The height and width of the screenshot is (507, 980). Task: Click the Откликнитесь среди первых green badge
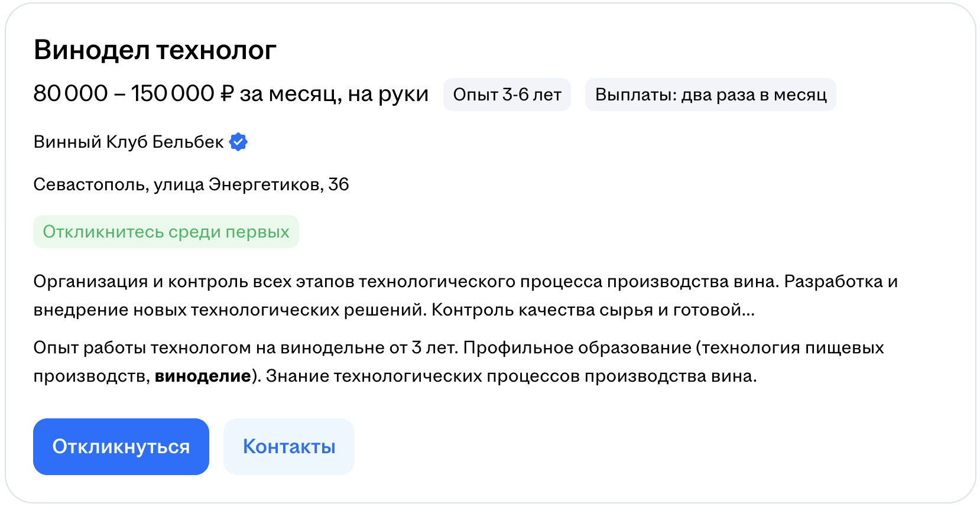(x=166, y=232)
